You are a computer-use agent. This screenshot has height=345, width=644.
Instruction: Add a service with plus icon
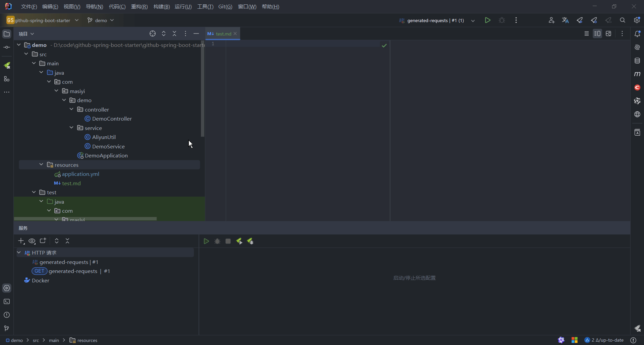pos(21,241)
